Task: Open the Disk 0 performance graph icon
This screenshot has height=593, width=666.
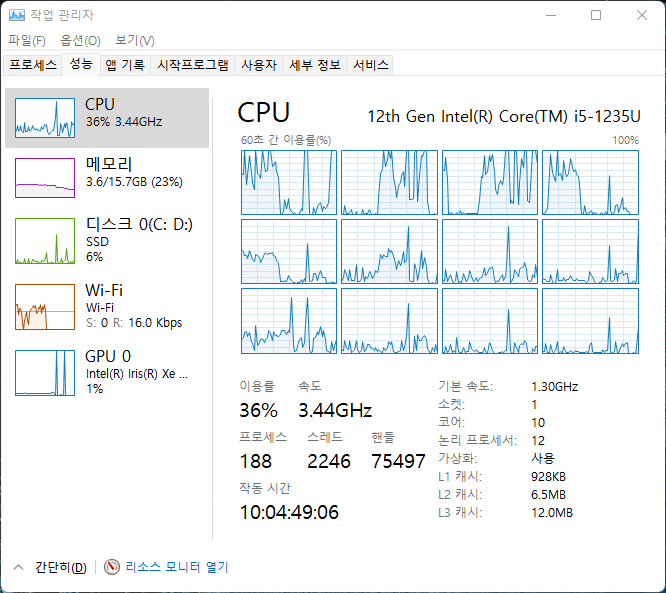Action: [x=45, y=241]
